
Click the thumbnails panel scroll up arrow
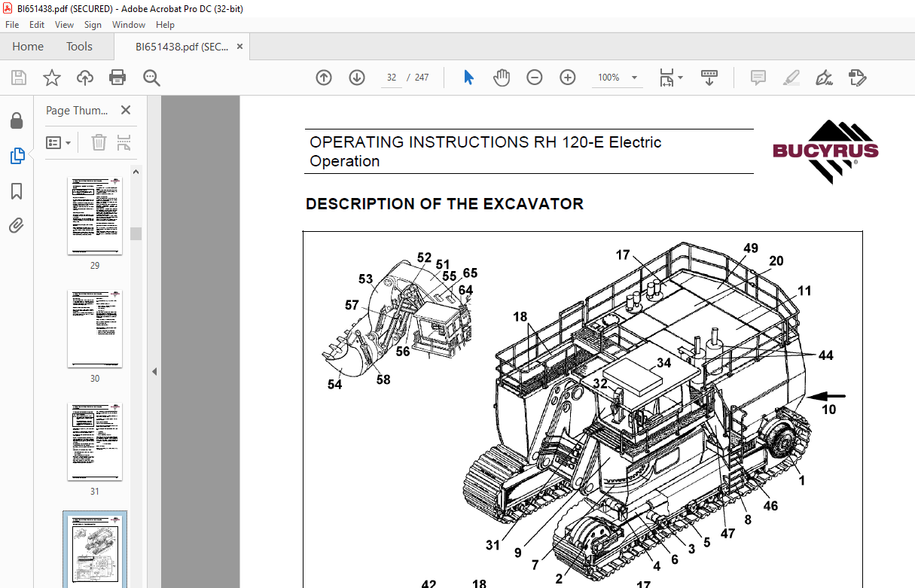click(136, 172)
